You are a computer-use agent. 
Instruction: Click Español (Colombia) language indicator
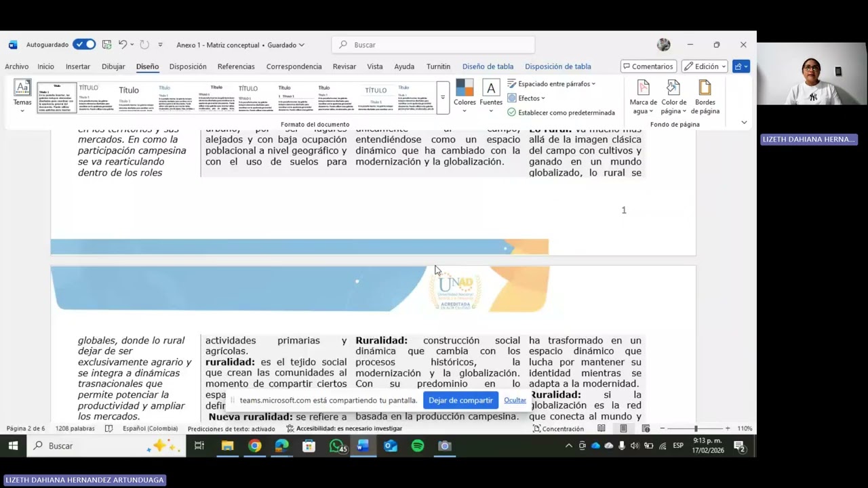pyautogui.click(x=151, y=428)
